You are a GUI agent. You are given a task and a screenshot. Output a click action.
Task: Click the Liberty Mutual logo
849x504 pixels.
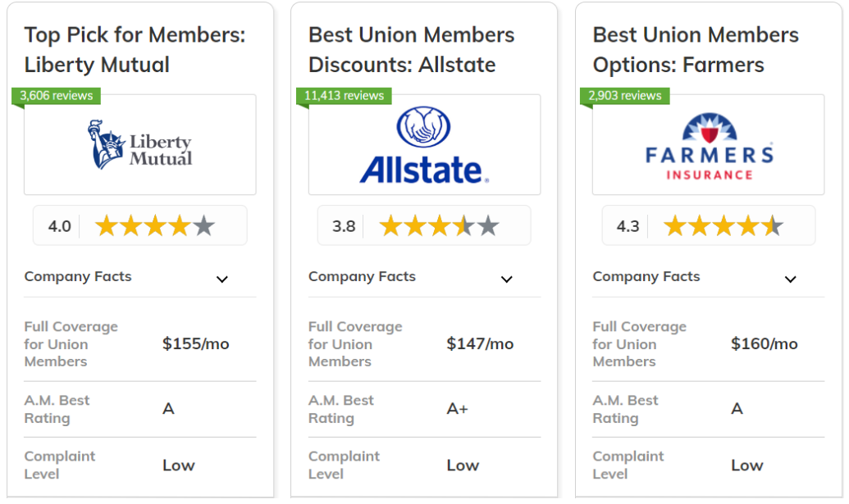tap(140, 145)
